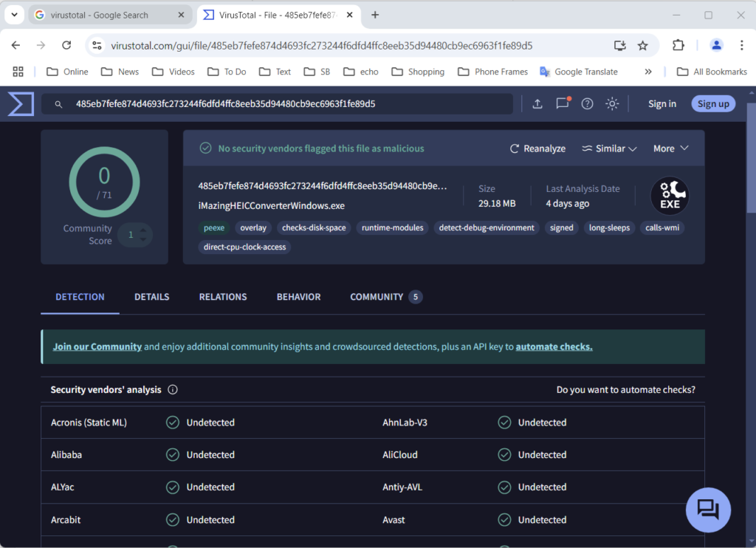Screen dimensions: 756x548
Task: Switch to the BEHAVIOR tab
Action: (x=298, y=297)
